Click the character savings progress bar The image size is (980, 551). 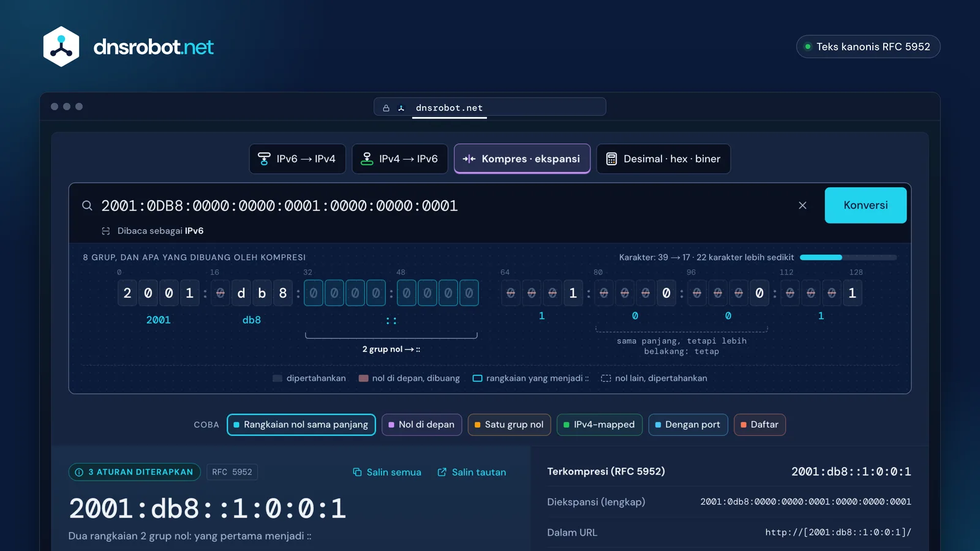848,257
